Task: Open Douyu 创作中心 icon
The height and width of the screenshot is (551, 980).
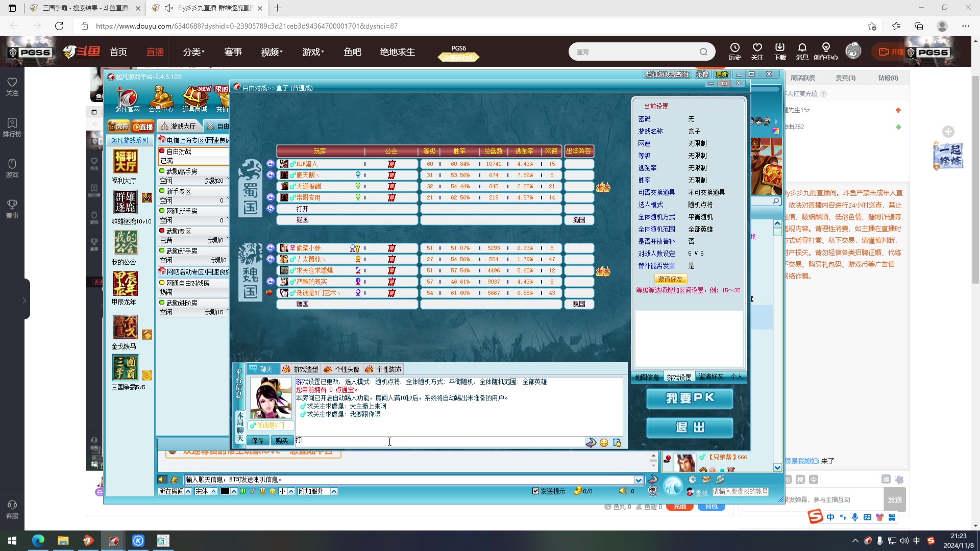Action: 826,52
